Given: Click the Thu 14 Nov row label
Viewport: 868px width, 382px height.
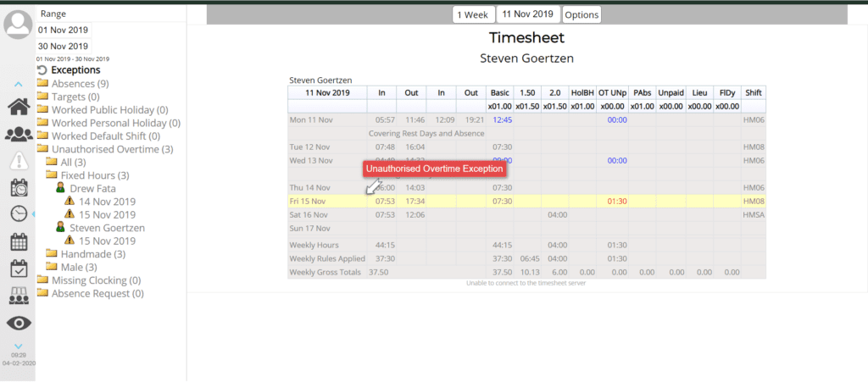Looking at the screenshot, I should click(309, 188).
